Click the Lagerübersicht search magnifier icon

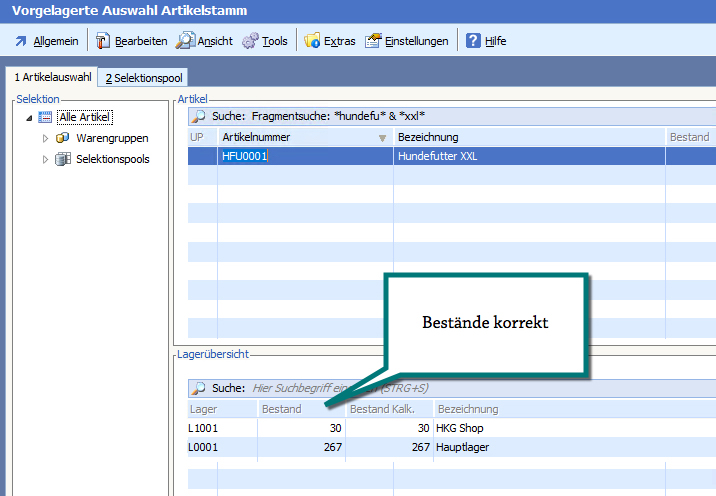[198, 388]
